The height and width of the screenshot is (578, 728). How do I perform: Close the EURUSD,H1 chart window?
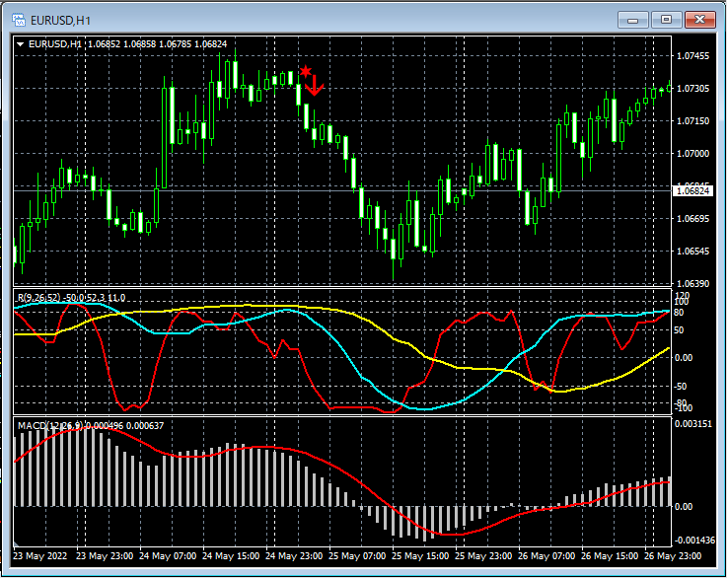tap(699, 19)
